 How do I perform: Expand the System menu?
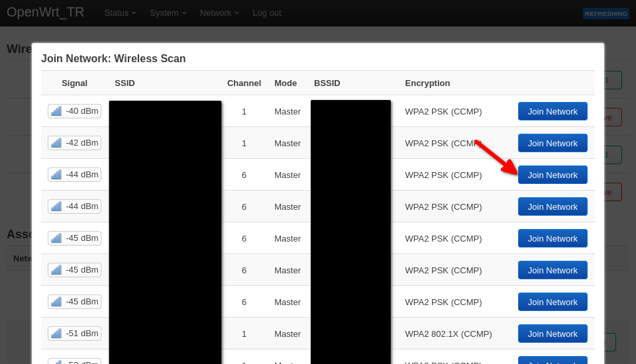(x=168, y=13)
